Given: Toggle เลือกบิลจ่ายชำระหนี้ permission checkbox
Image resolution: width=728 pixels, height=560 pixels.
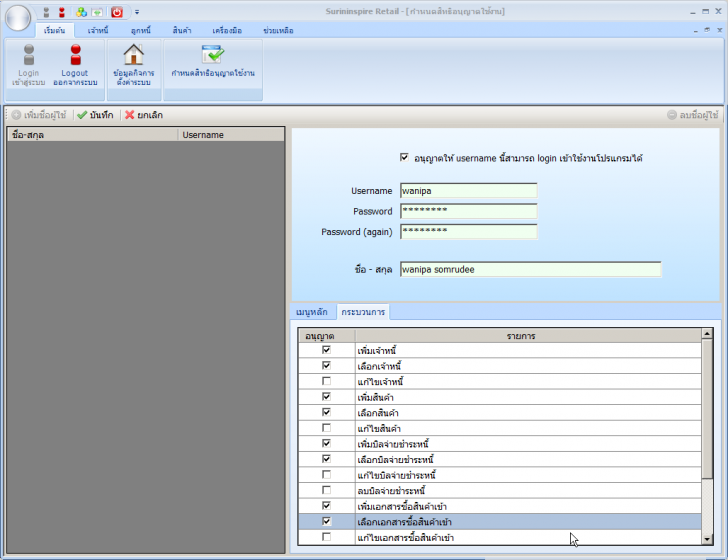Looking at the screenshot, I should (x=326, y=459).
